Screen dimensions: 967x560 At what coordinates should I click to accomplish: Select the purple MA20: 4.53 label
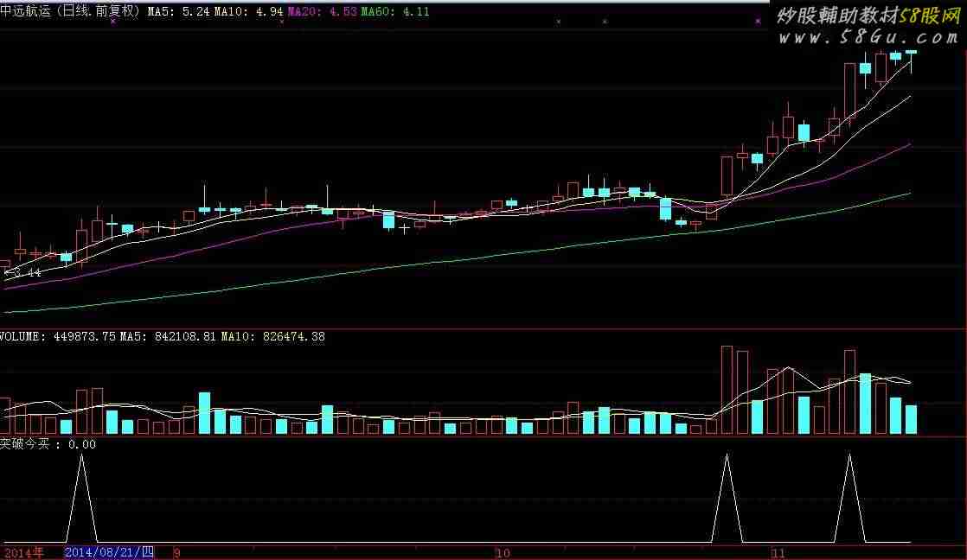pos(323,11)
